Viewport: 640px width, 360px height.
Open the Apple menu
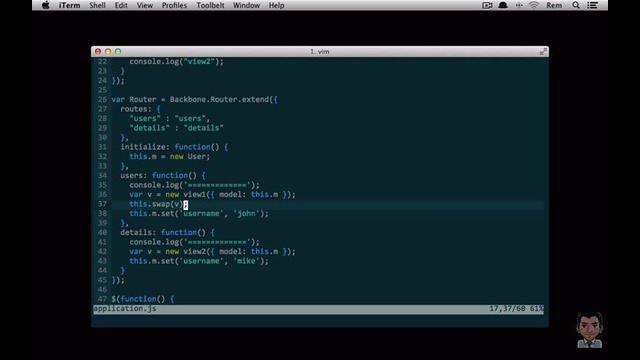46,5
